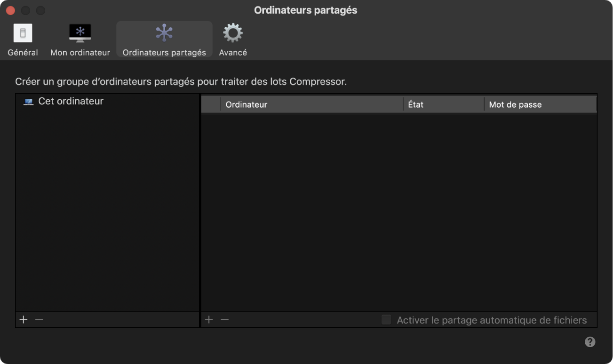Click the asterisk icon above Ordinateurs partagés
This screenshot has height=364, width=613.
(164, 32)
